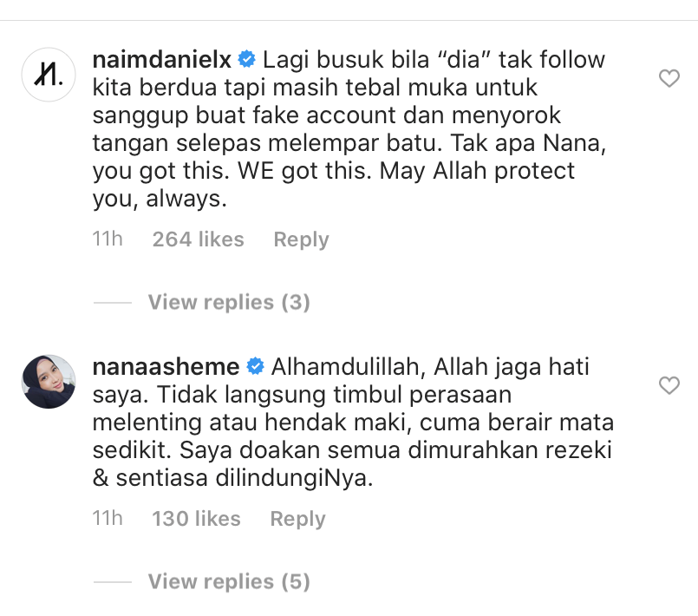View who gave 264 likes
Image resolution: width=698 pixels, height=616 pixels.
tap(198, 239)
